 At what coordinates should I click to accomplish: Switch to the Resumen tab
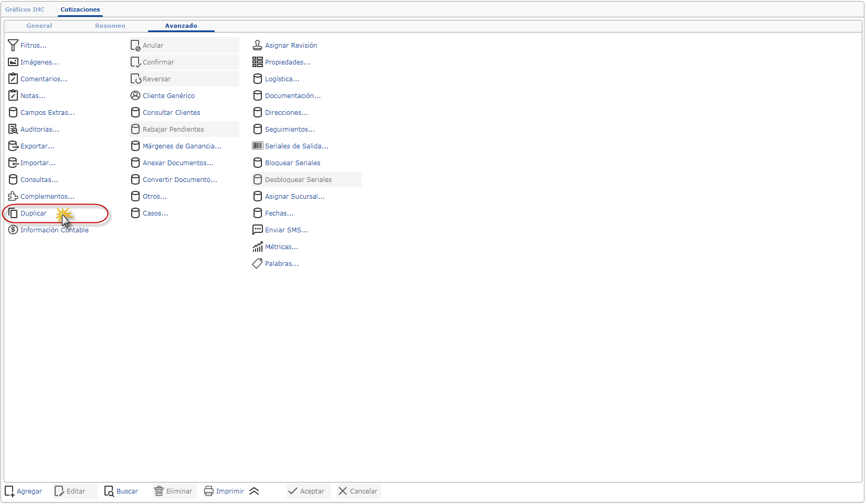110,26
